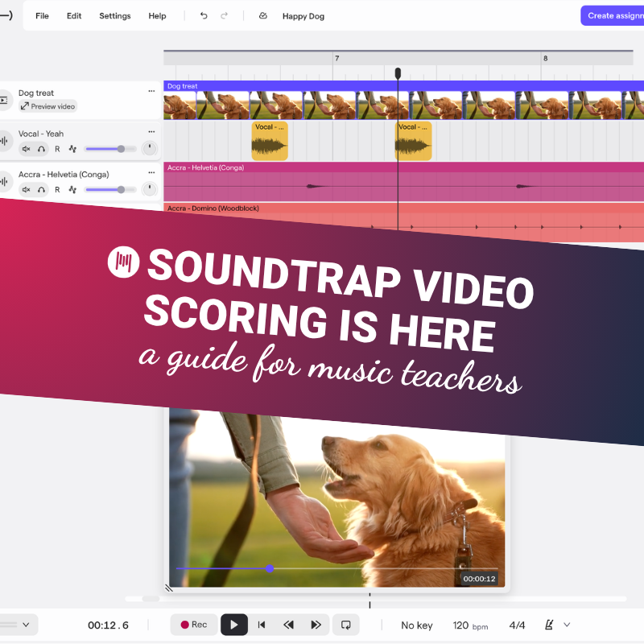
Task: Click the Rec record button
Action: pyautogui.click(x=194, y=625)
